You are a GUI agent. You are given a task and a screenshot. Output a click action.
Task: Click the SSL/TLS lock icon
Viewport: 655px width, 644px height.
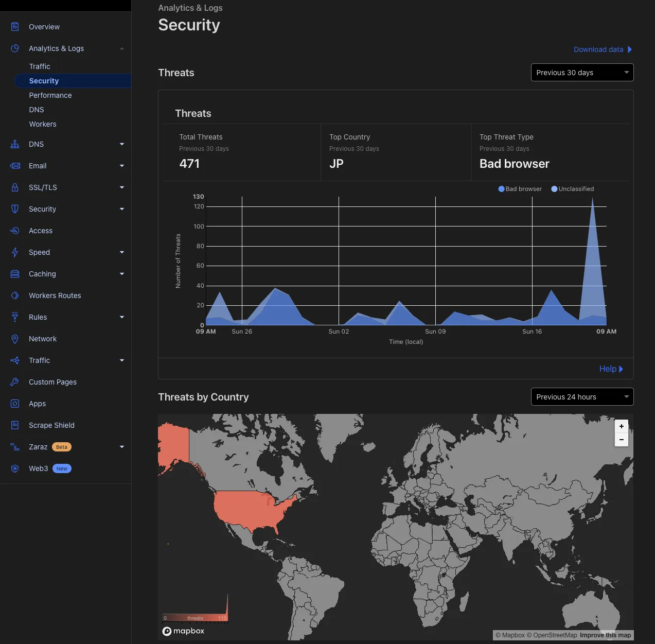click(15, 187)
